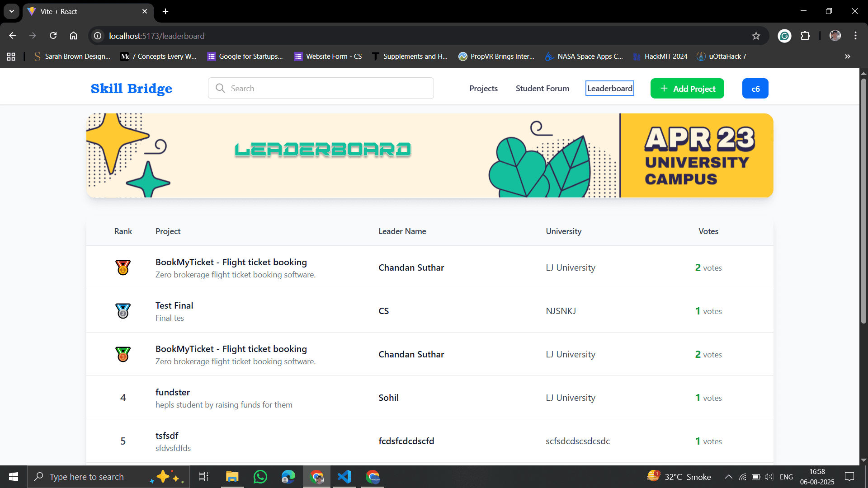The height and width of the screenshot is (488, 868).
Task: Bookmark this page with the star icon
Action: point(756,36)
